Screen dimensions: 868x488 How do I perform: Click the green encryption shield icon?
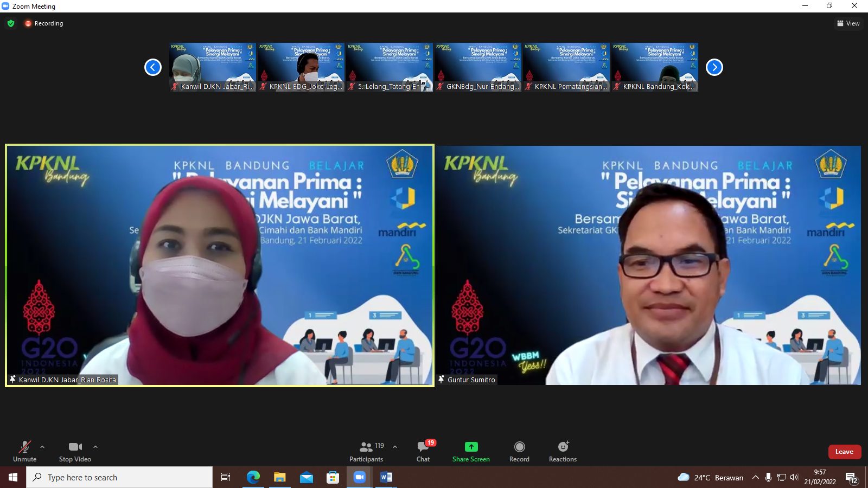tap(11, 23)
